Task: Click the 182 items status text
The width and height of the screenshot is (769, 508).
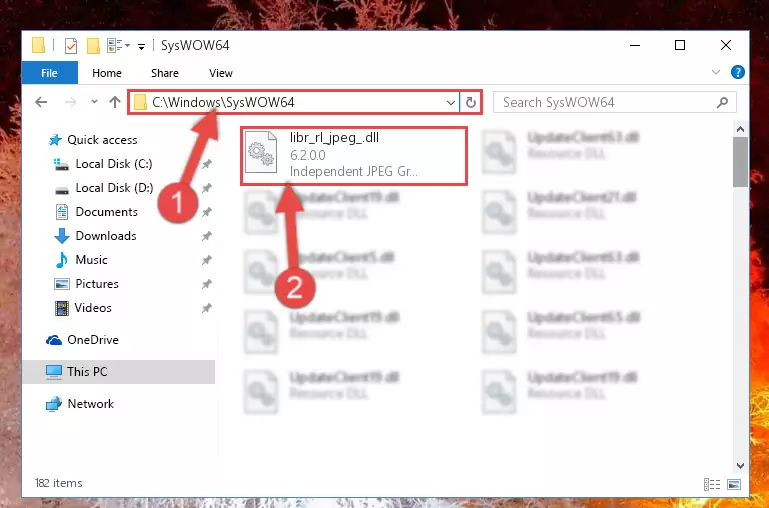Action: click(58, 483)
